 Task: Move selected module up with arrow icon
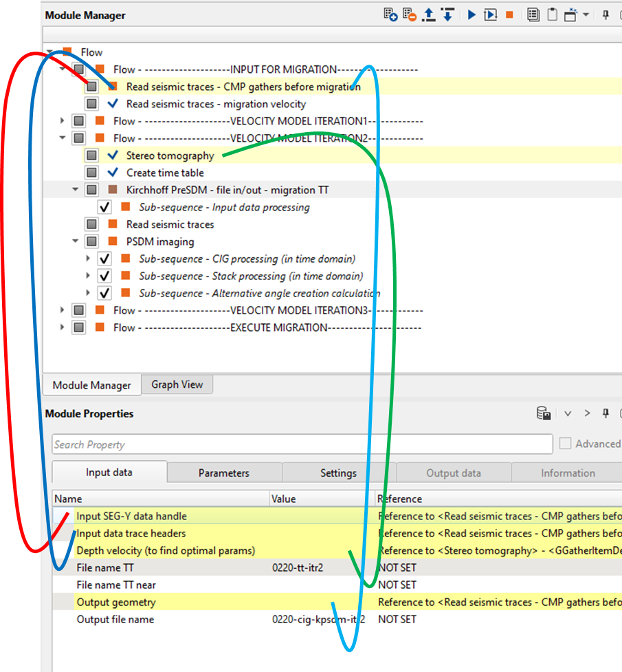[x=429, y=14]
